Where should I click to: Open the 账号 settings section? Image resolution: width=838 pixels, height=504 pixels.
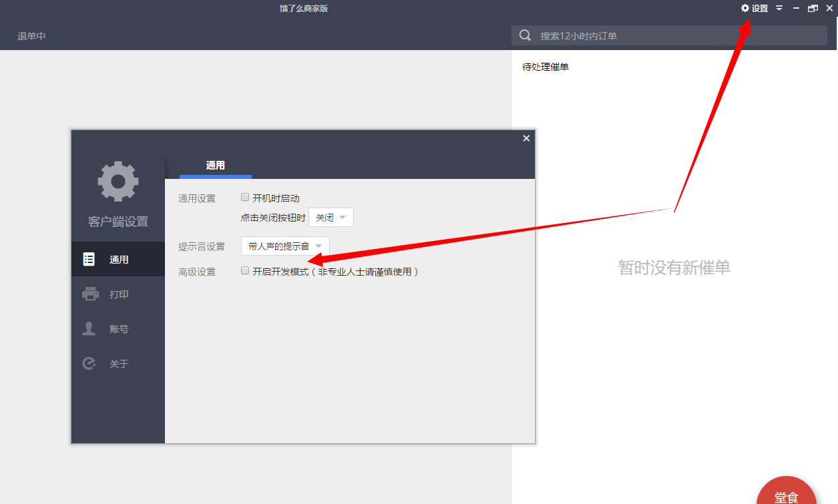pos(118,329)
